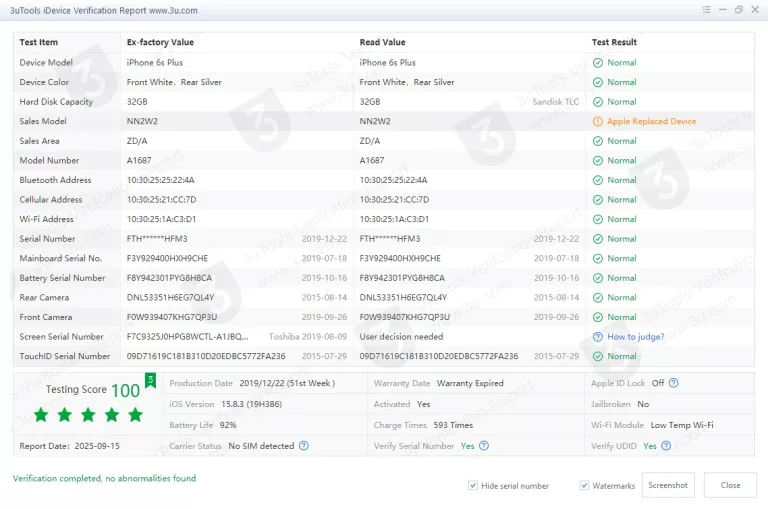Image resolution: width=768 pixels, height=509 pixels.
Task: Disable the Watermarks checkbox
Action: tap(584, 486)
